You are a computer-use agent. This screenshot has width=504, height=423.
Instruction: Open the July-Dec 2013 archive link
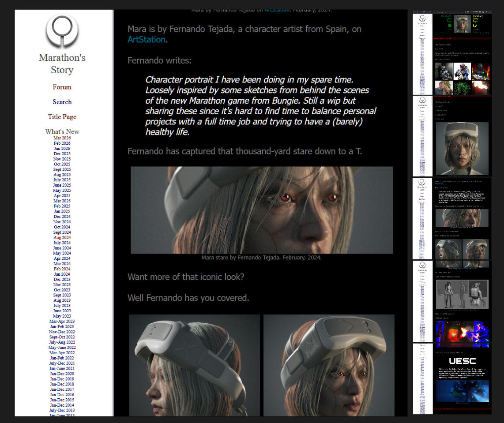[x=62, y=410]
